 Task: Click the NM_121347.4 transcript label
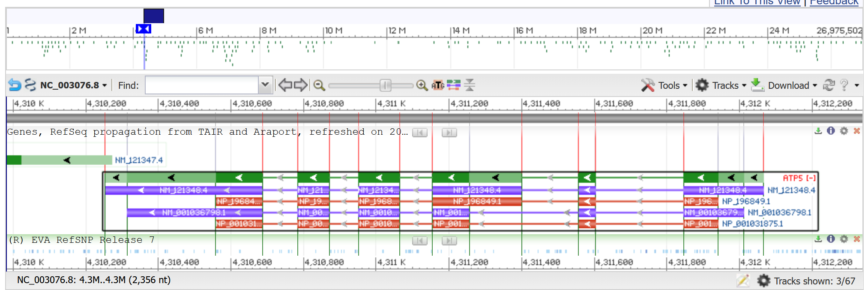point(139,160)
